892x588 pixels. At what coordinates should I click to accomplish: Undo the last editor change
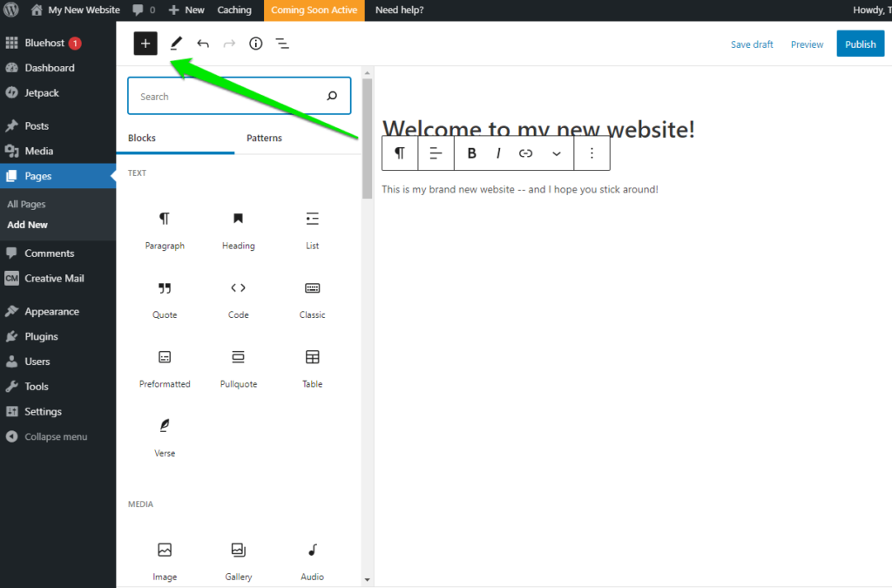tap(202, 44)
